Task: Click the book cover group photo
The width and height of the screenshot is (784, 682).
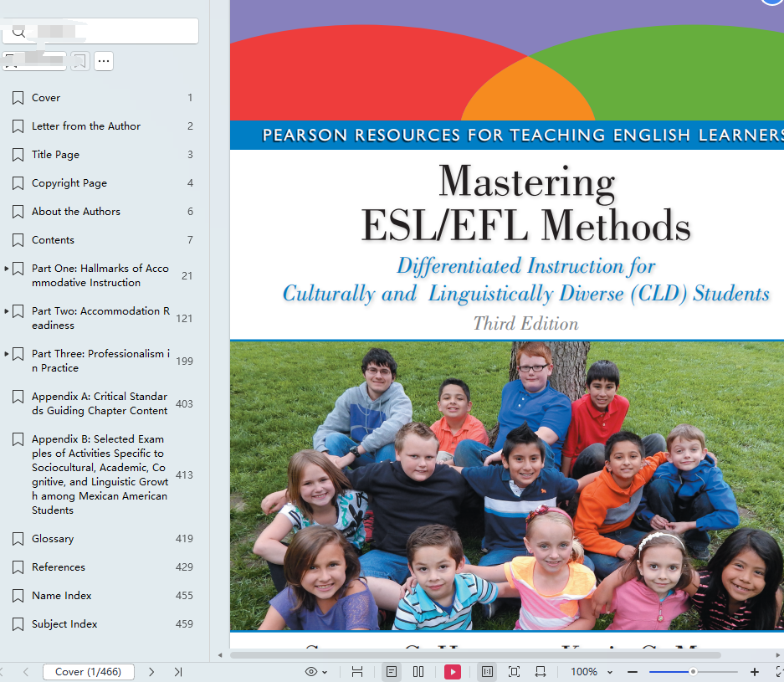Action: (506, 485)
